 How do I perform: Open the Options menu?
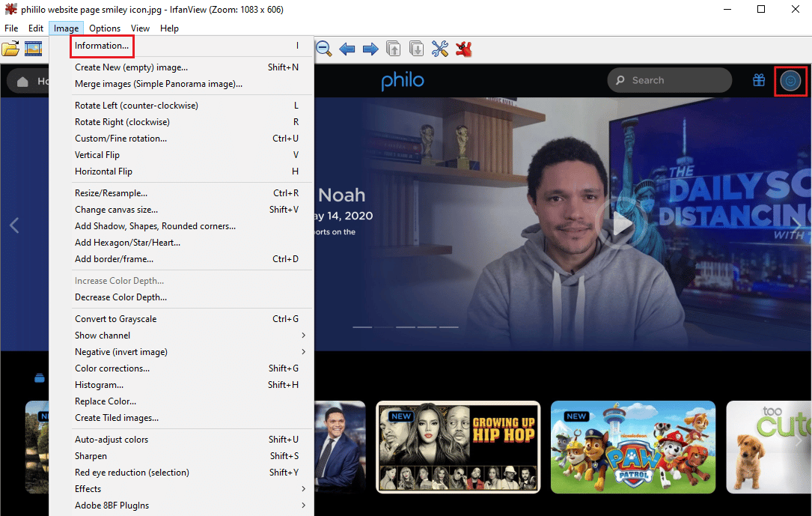click(105, 28)
